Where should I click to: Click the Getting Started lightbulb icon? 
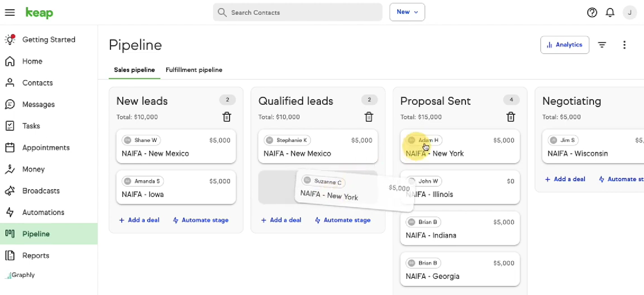(x=10, y=39)
